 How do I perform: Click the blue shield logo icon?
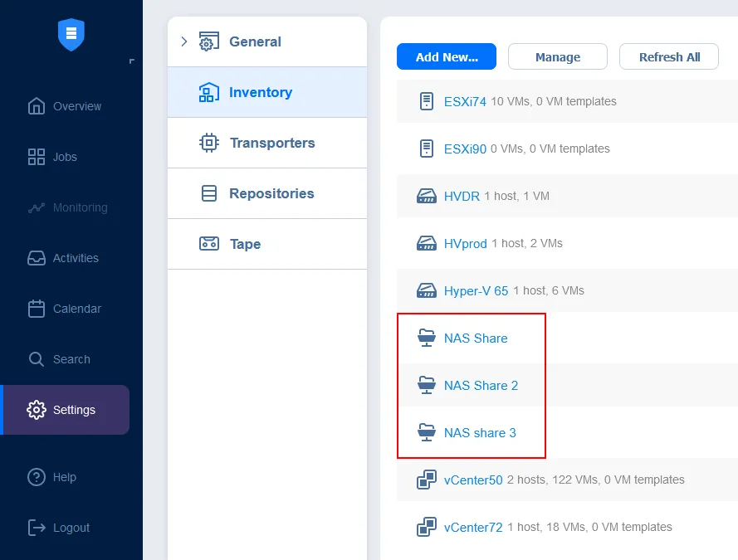click(71, 34)
